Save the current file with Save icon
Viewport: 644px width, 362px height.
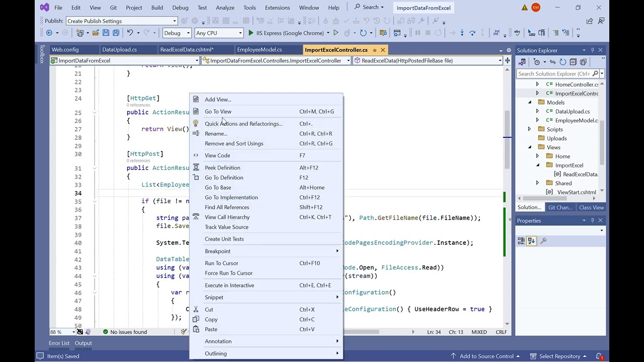(106, 33)
